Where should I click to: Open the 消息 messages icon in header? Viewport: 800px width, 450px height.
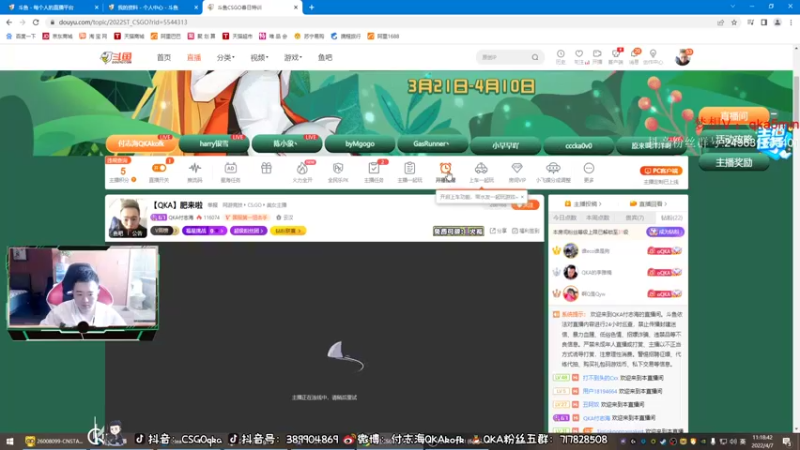click(634, 54)
